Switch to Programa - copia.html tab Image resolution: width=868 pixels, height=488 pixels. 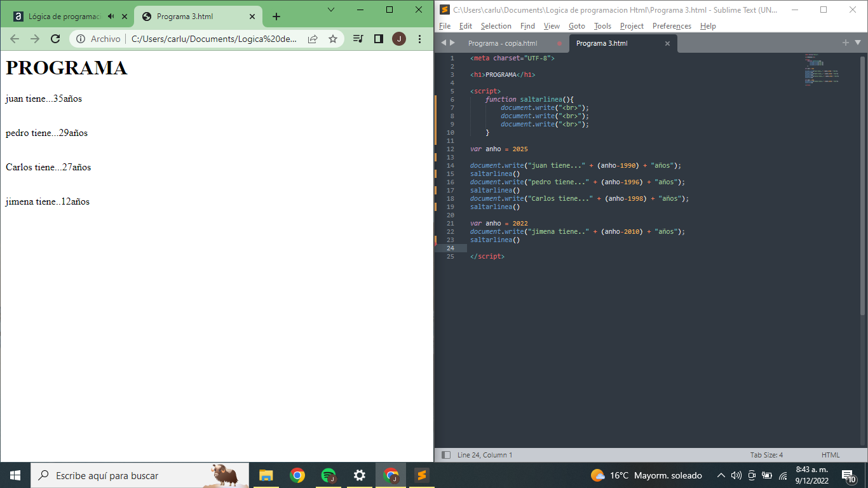coord(503,43)
